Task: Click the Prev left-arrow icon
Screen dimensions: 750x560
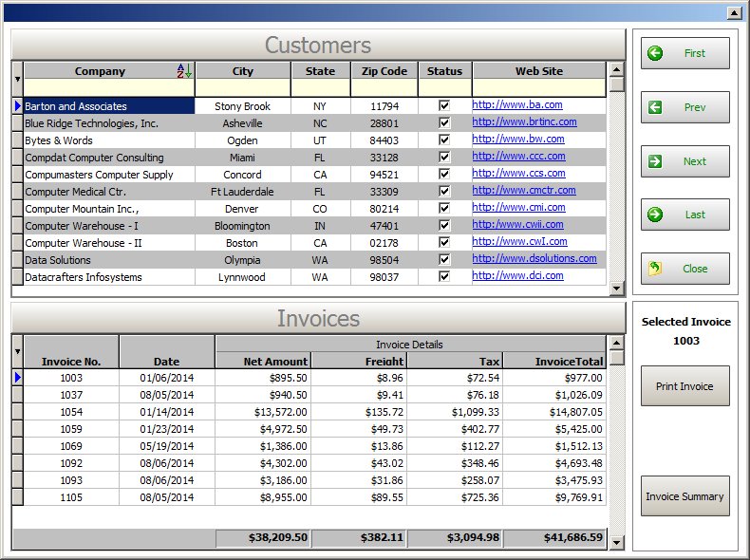Action: coord(655,107)
